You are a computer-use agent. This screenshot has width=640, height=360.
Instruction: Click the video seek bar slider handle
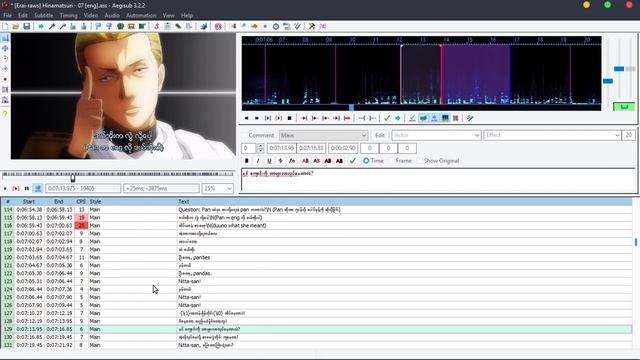pos(73,178)
